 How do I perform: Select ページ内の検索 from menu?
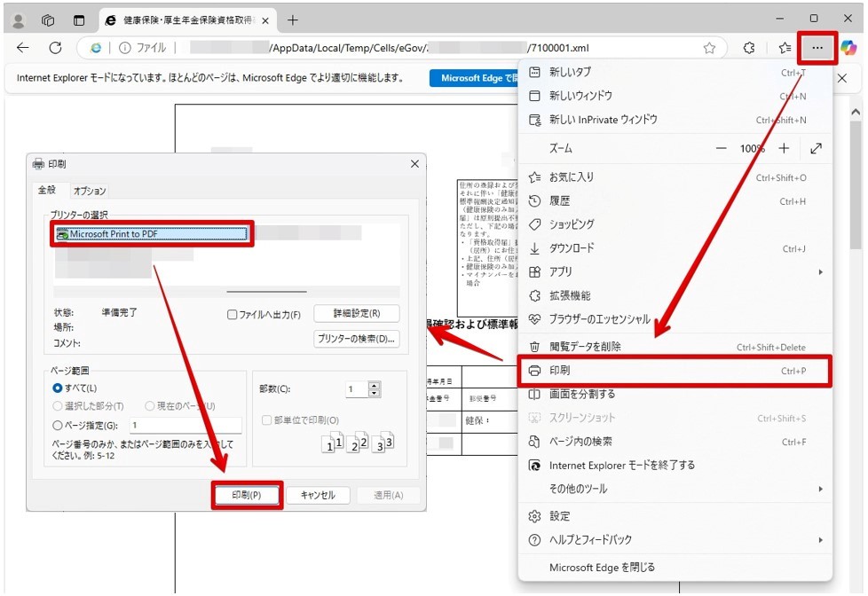click(x=675, y=442)
